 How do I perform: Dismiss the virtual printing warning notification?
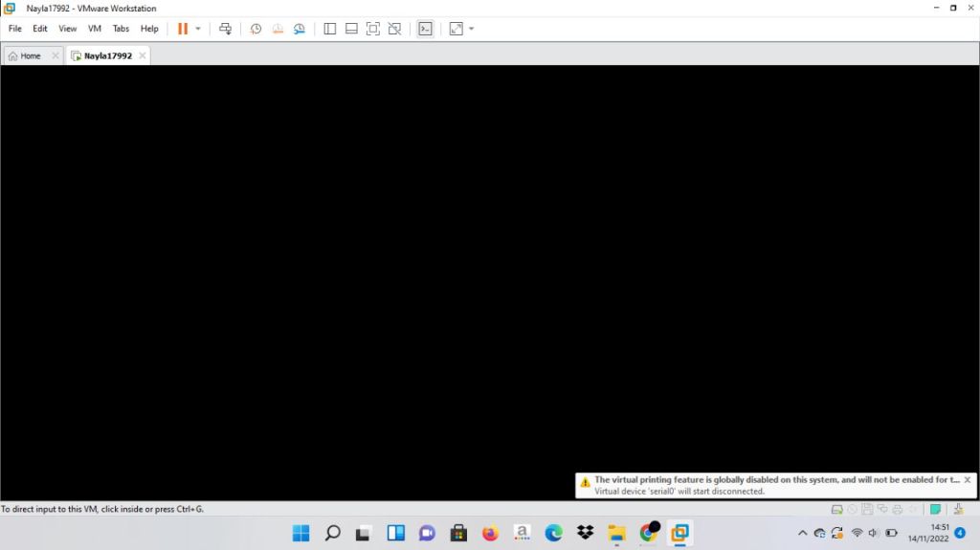(x=967, y=480)
